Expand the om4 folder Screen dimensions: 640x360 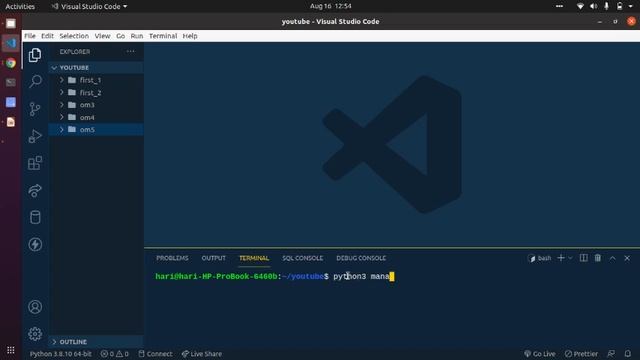pos(62,117)
